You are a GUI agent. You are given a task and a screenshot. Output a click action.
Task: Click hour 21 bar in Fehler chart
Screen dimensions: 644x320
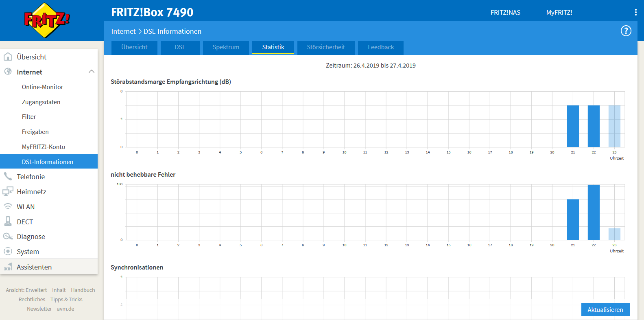pos(573,219)
